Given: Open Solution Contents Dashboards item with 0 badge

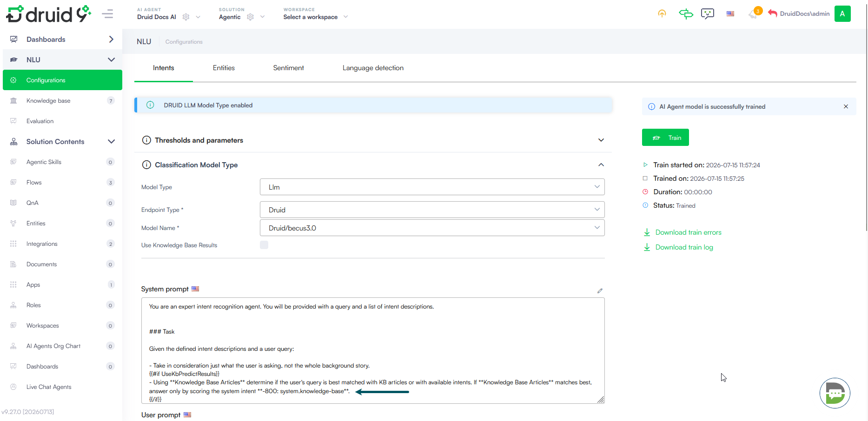Looking at the screenshot, I should point(62,366).
